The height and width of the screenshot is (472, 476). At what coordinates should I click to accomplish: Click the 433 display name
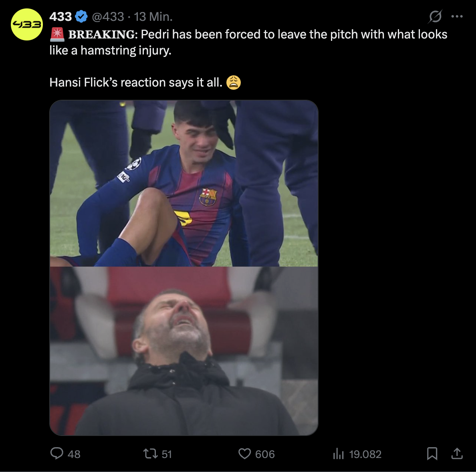coord(61,17)
